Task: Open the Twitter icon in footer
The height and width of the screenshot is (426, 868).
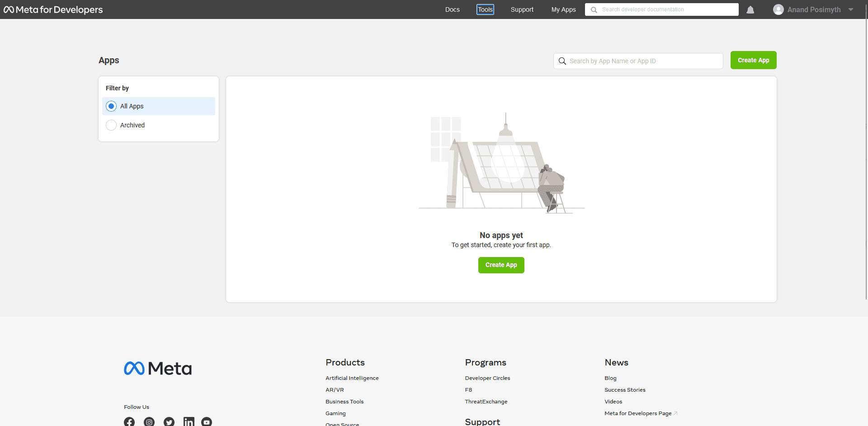Action: point(169,421)
